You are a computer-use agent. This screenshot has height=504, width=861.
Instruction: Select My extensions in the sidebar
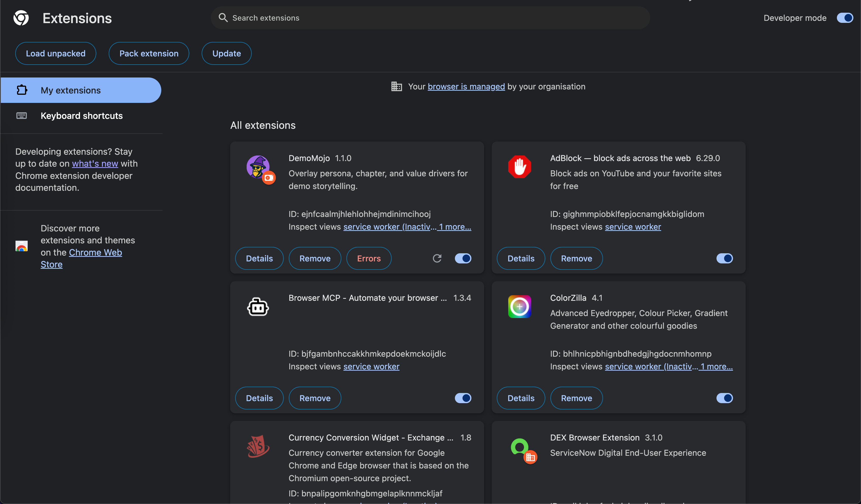coord(71,90)
